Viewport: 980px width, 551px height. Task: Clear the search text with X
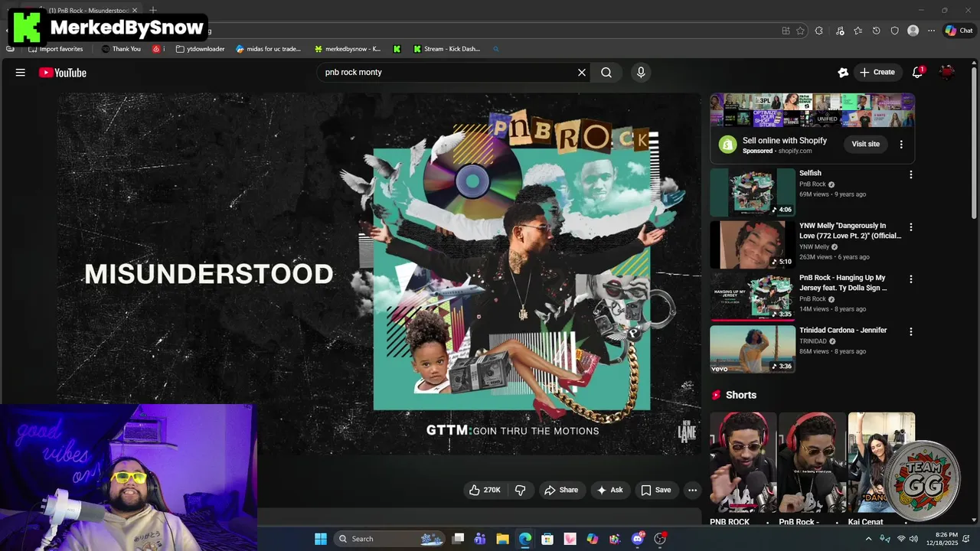[582, 73]
